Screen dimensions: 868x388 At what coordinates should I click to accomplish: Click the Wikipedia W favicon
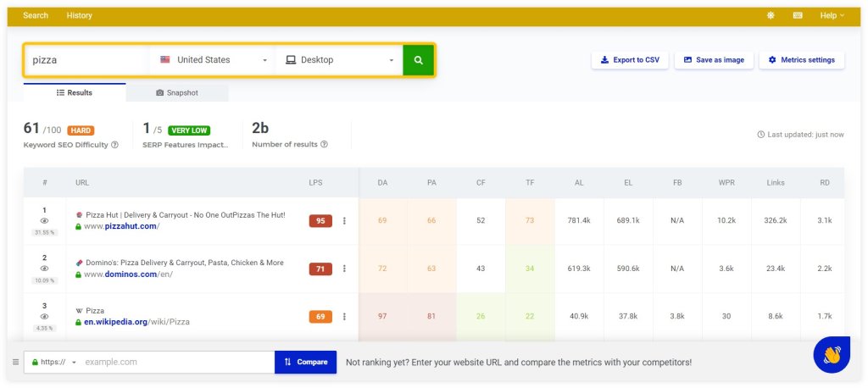click(x=79, y=311)
